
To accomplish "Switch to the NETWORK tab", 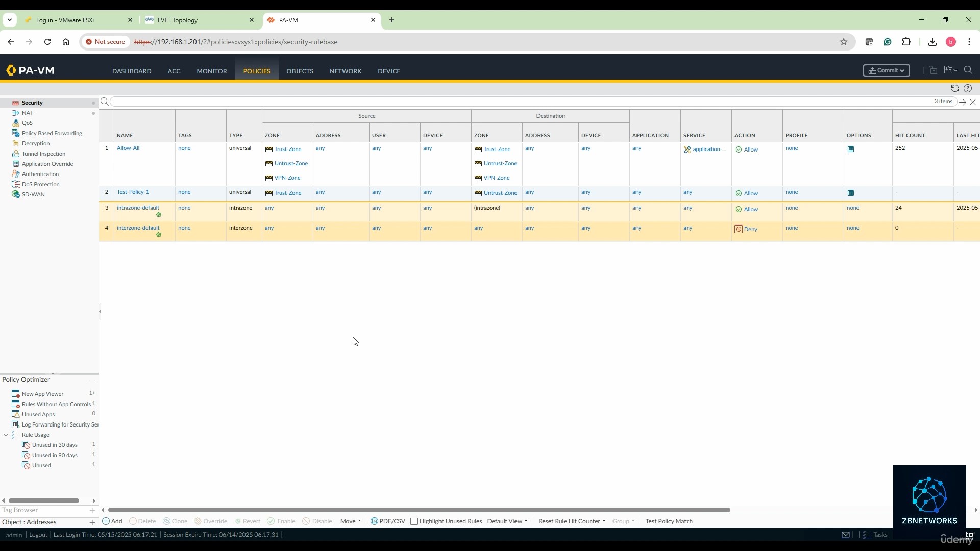I will pyautogui.click(x=346, y=71).
